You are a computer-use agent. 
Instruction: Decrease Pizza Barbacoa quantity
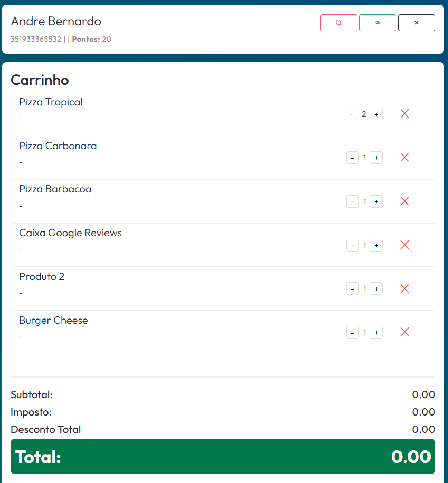click(352, 201)
